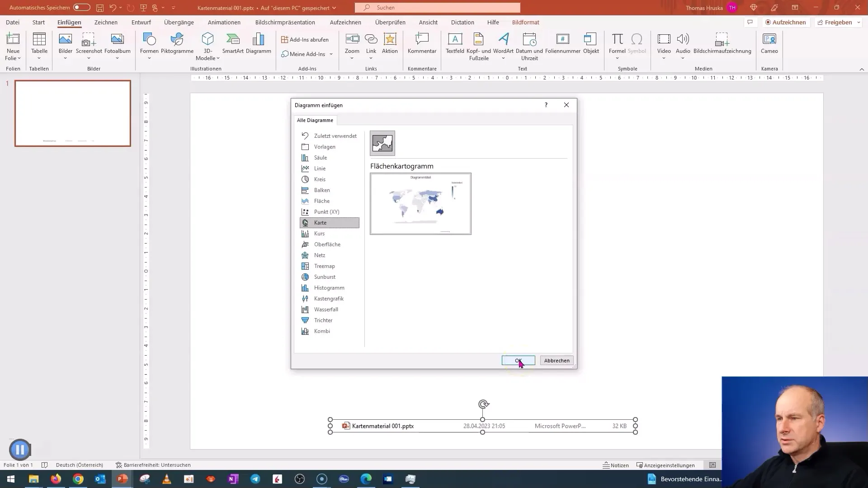This screenshot has width=868, height=488.
Task: Select Treemap chart category
Action: coord(330,266)
